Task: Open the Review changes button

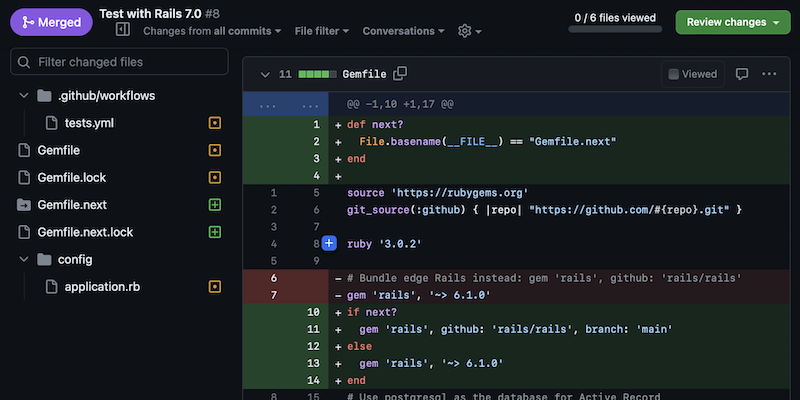Action: pos(733,22)
